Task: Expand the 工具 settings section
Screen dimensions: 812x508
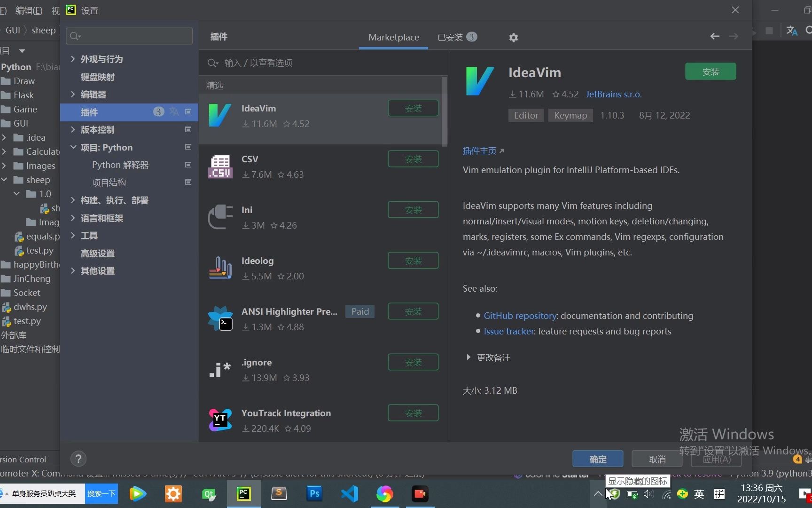Action: coord(73,235)
